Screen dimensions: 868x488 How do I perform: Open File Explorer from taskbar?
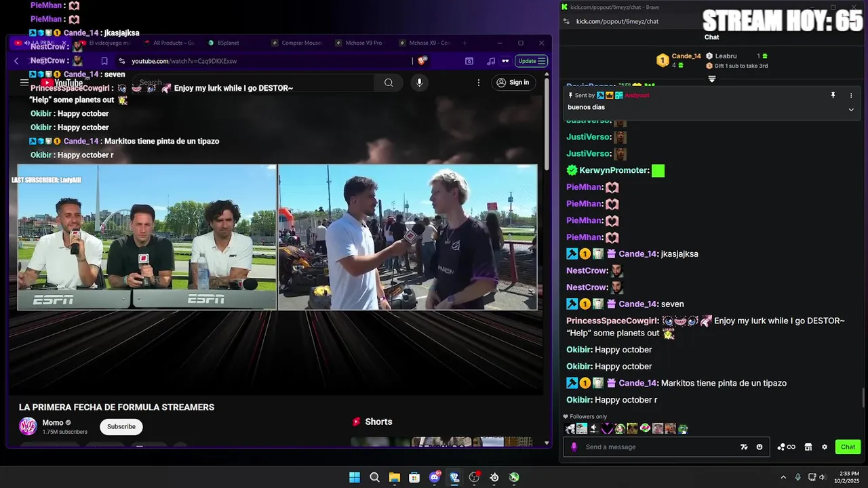pyautogui.click(x=394, y=477)
